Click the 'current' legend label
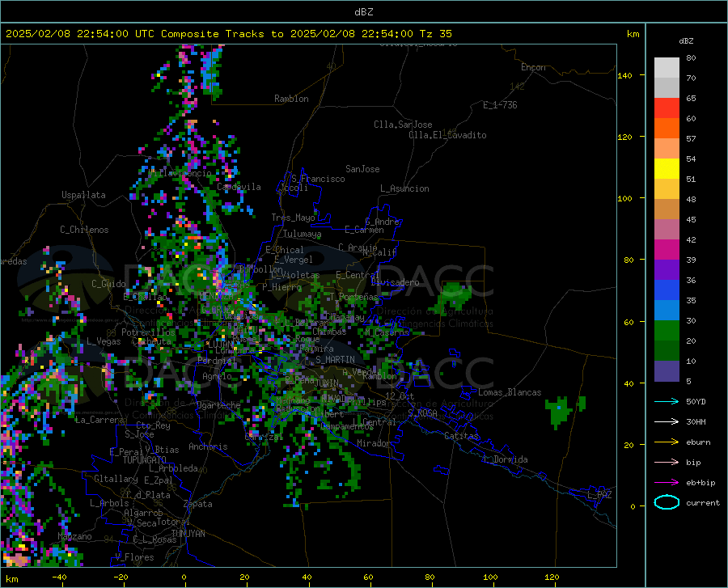The height and width of the screenshot is (588, 728). coord(703,502)
